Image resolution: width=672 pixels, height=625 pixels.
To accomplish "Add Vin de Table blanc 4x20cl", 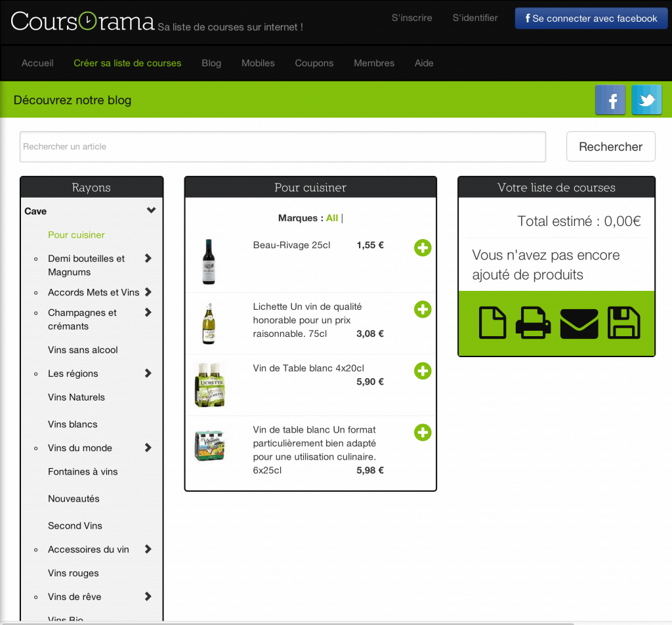I will [423, 371].
